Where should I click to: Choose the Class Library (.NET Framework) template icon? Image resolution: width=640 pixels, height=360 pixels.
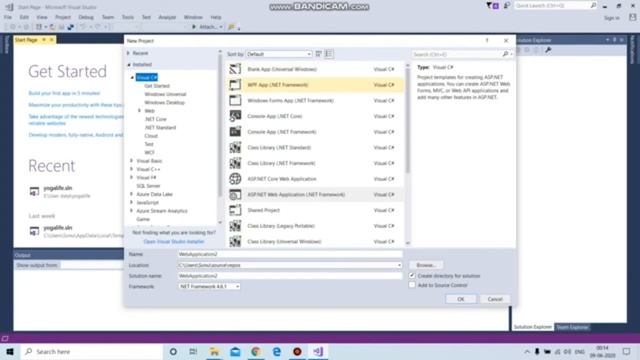235,163
